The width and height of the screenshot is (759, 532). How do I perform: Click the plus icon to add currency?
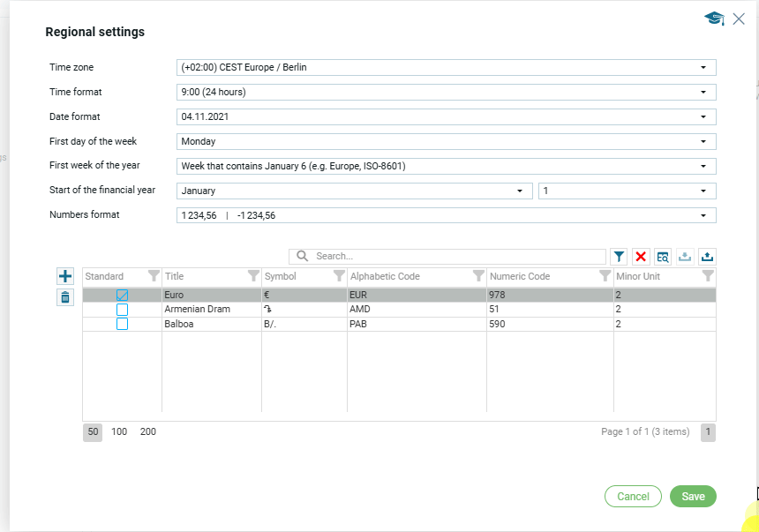[65, 277]
